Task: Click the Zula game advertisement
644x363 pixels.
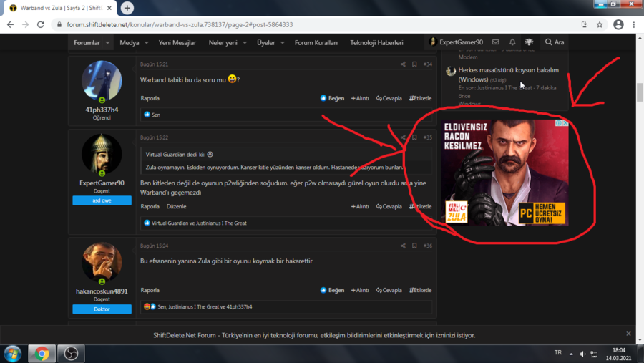Action: (504, 173)
